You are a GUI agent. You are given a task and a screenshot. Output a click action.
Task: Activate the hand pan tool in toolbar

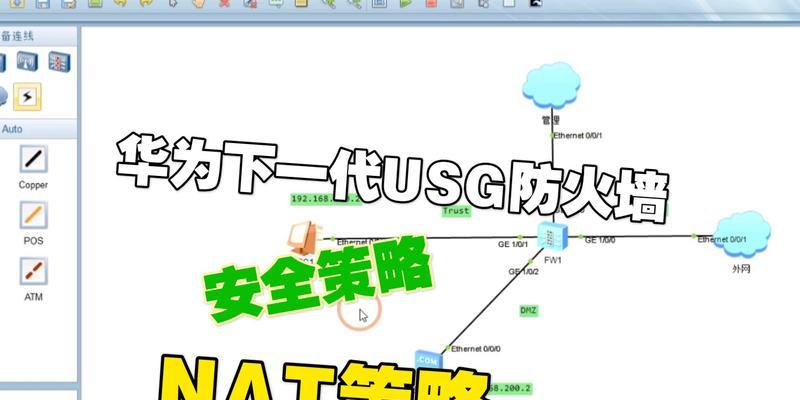coord(198,3)
